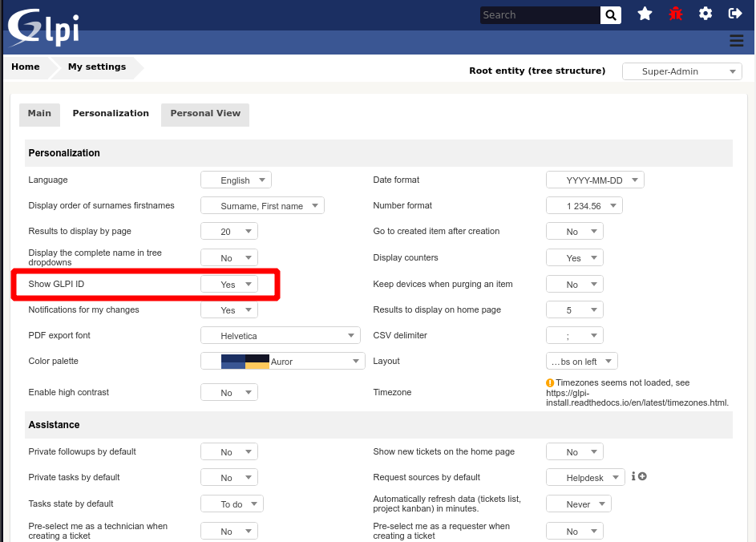
Task: Open the Date format dropdown
Action: coord(595,180)
